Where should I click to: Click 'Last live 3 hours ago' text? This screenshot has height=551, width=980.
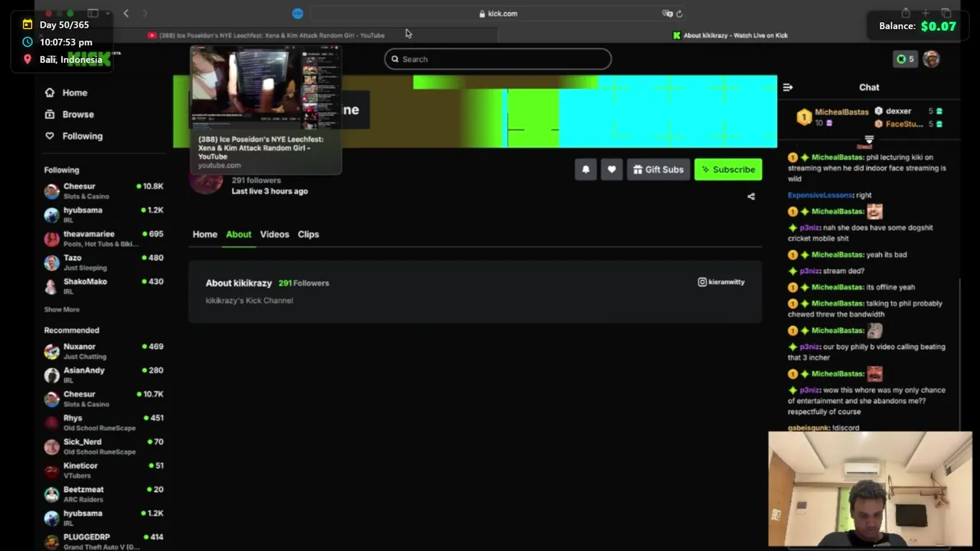pyautogui.click(x=269, y=191)
